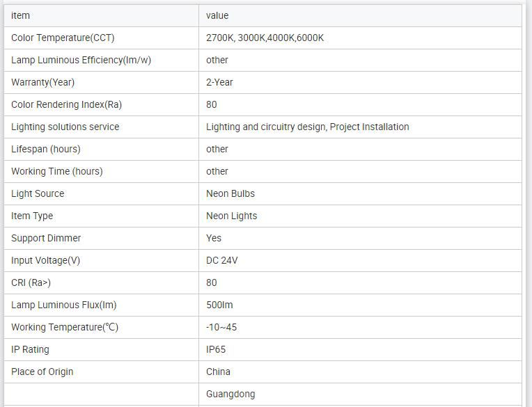Click the "CRI (Ra>)" label cell
The width and height of the screenshot is (532, 407).
click(x=31, y=283)
